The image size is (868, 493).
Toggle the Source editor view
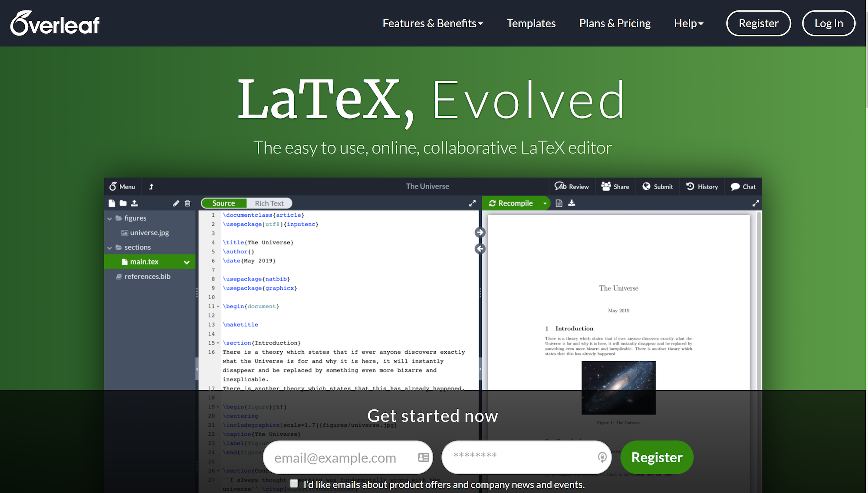point(224,202)
